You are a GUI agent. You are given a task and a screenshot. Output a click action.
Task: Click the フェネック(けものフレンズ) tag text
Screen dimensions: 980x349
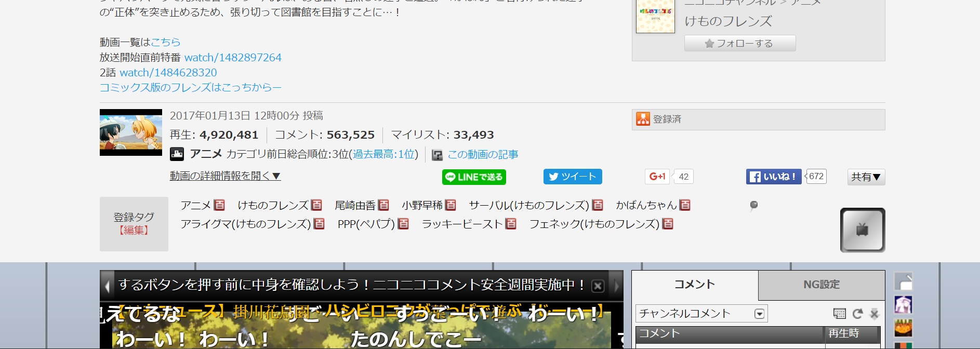point(594,224)
